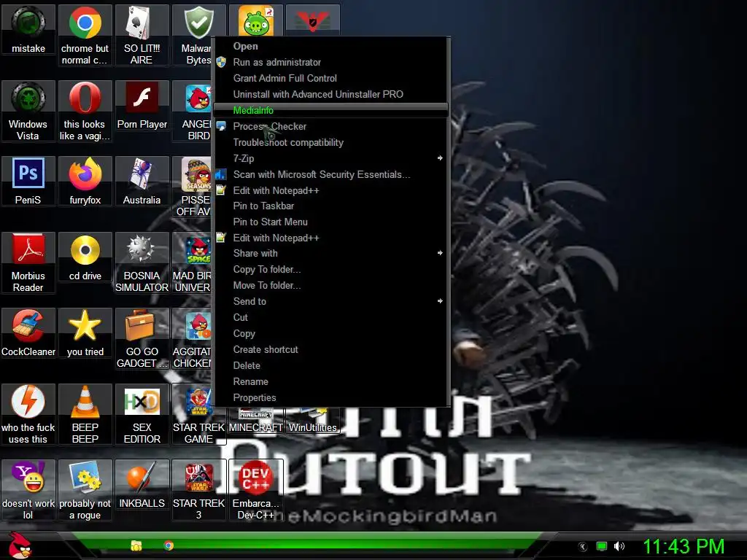The width and height of the screenshot is (747, 560).
Task: Select the red winged shield desktop icon
Action: [312, 20]
